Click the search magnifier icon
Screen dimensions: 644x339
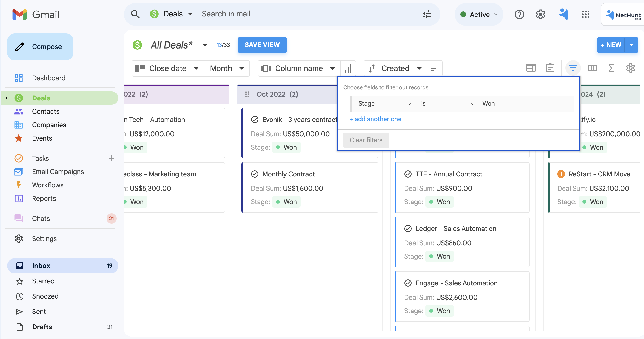point(135,14)
